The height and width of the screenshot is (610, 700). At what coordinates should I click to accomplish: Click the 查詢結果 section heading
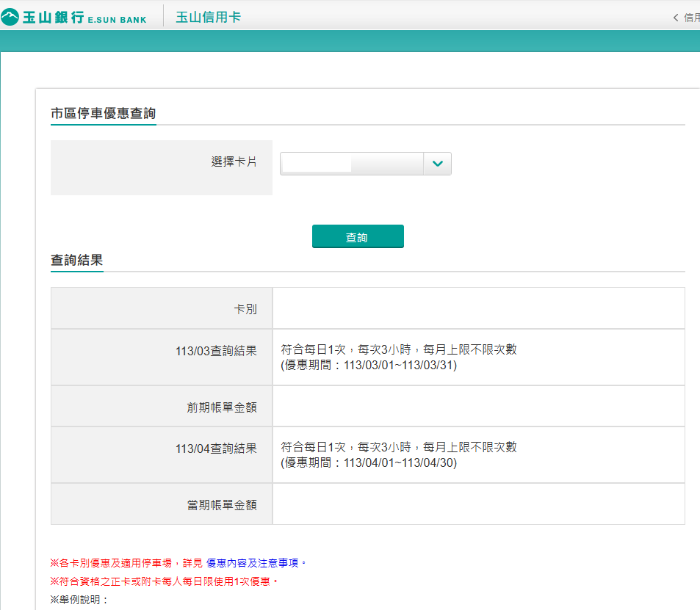click(x=76, y=260)
